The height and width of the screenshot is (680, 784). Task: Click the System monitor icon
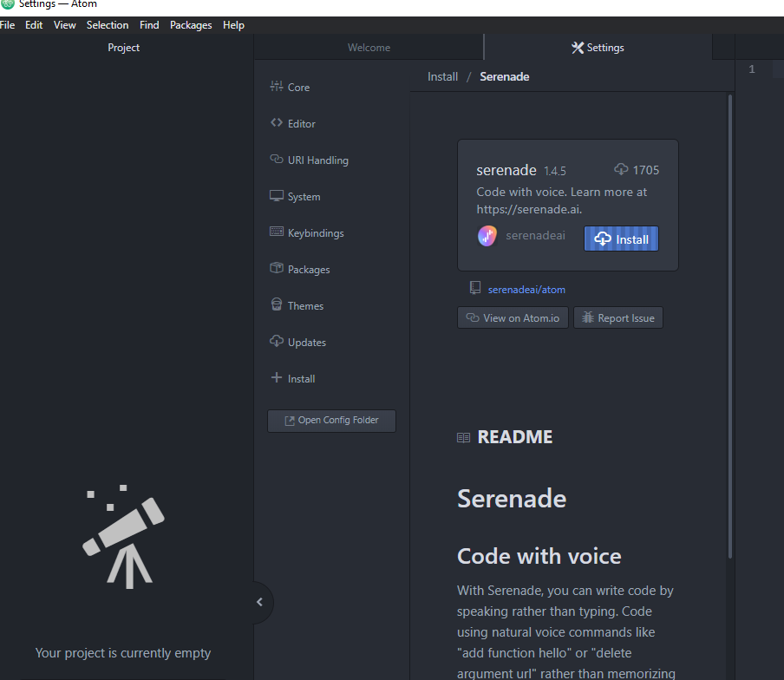point(277,195)
